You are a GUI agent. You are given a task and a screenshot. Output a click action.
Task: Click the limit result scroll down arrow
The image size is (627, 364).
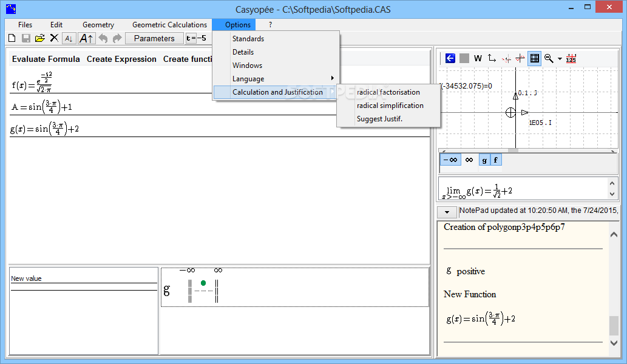click(x=612, y=194)
